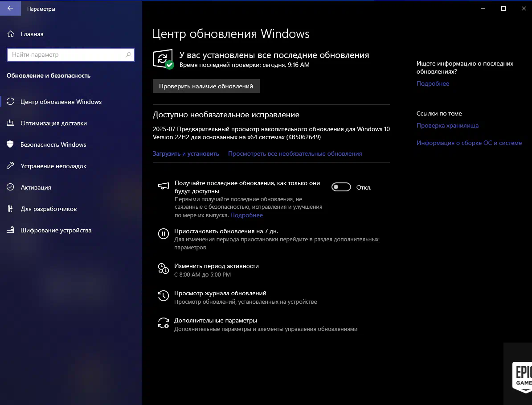
Task: Click the history icon for Просмотр журнала обновлений
Action: tap(163, 296)
